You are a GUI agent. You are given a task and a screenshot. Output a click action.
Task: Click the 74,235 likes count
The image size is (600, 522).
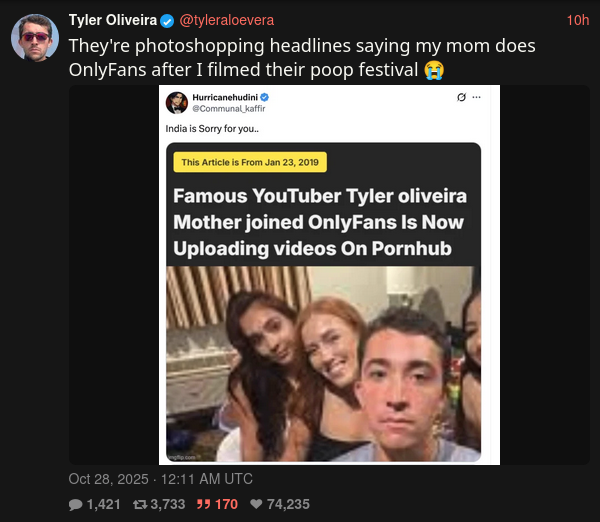tap(288, 504)
